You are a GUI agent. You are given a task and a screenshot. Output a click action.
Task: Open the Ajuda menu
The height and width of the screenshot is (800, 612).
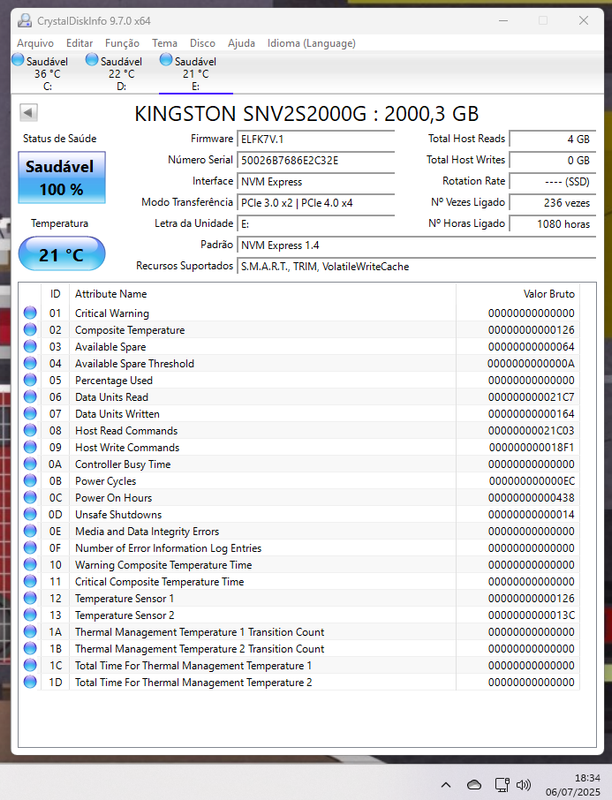(242, 43)
